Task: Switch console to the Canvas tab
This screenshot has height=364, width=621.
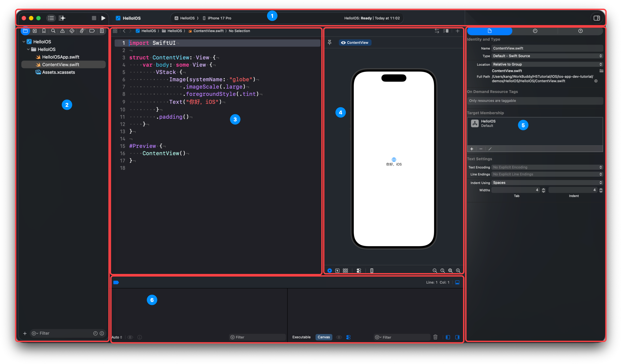Action: 324,337
